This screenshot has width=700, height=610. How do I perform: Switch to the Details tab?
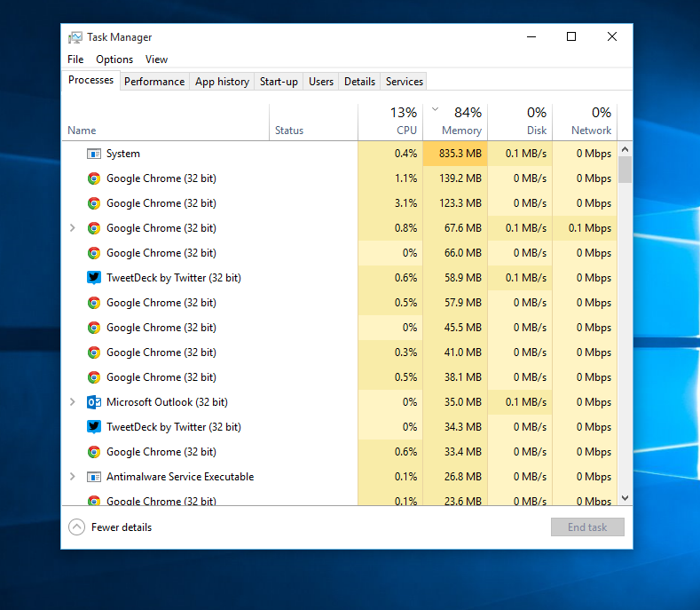pos(359,82)
